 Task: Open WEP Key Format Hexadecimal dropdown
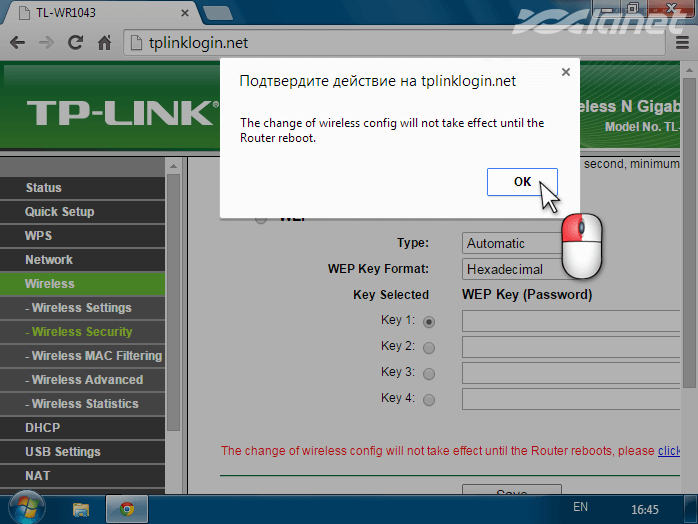click(510, 269)
